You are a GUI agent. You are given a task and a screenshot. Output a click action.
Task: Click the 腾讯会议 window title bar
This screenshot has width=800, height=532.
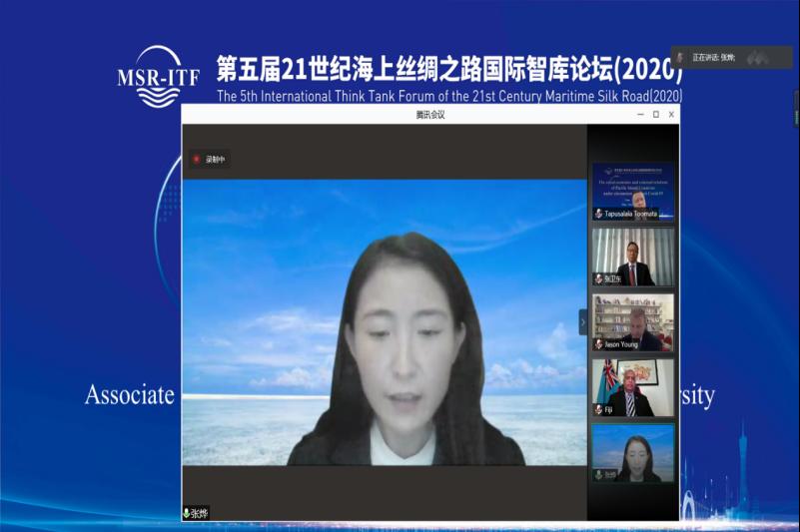(x=429, y=115)
